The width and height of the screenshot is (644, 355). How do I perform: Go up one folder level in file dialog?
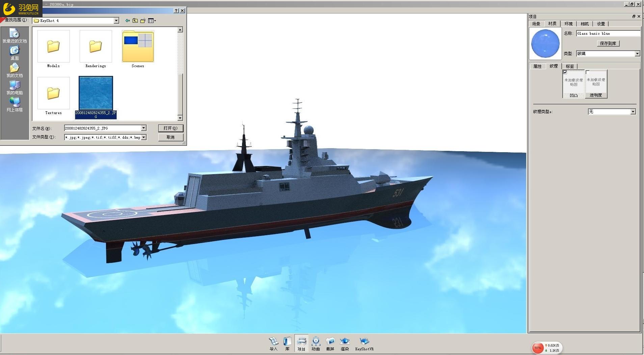(x=135, y=21)
